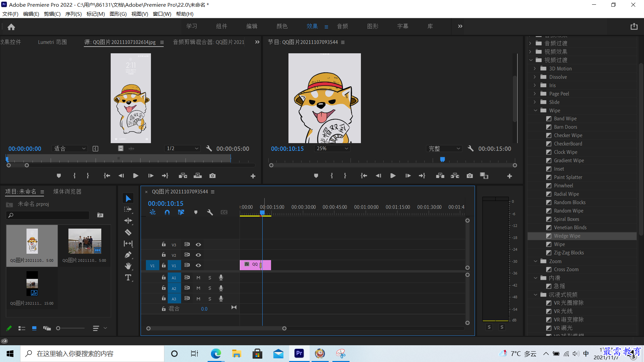Expand the Page Peel folder
Viewport: 644px width, 362px height.
[x=535, y=94]
